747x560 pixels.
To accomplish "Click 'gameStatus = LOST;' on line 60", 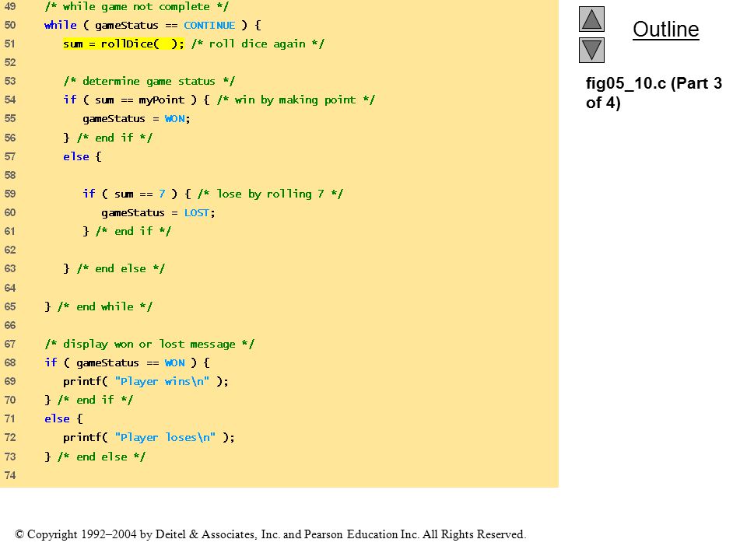I will point(158,213).
